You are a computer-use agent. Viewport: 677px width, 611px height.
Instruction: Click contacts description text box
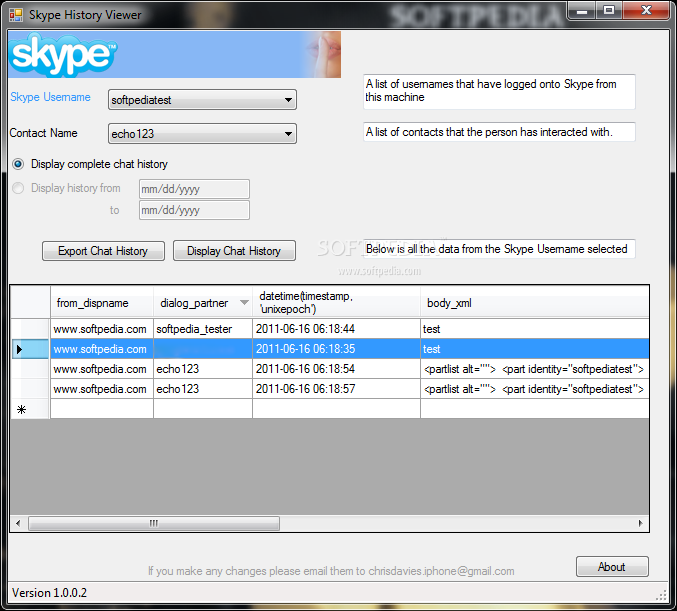click(499, 132)
